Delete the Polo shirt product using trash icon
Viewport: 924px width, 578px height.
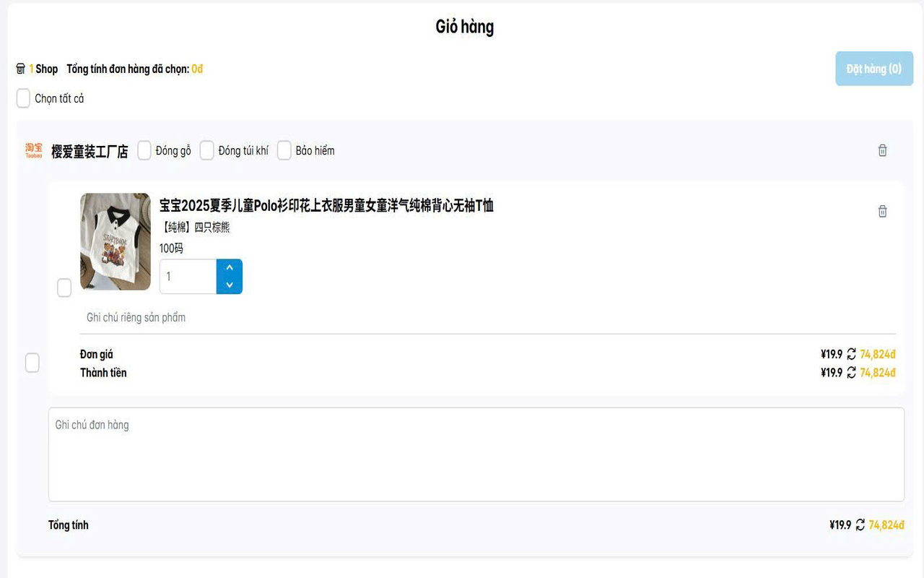click(x=881, y=211)
